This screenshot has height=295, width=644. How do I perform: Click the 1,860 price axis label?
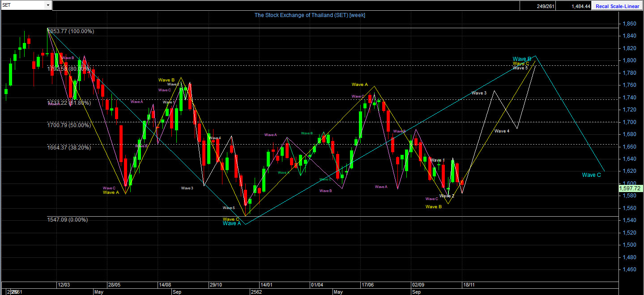pos(628,24)
